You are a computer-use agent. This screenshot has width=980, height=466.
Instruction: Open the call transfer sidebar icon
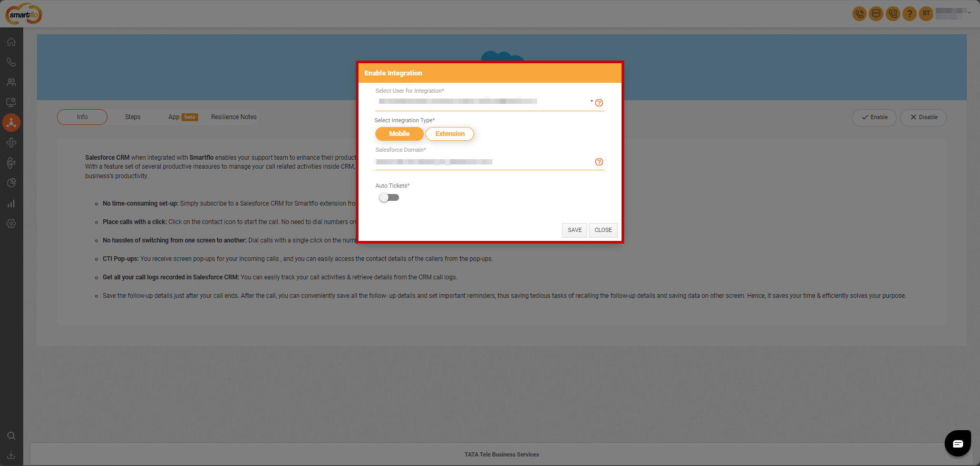pyautogui.click(x=11, y=163)
